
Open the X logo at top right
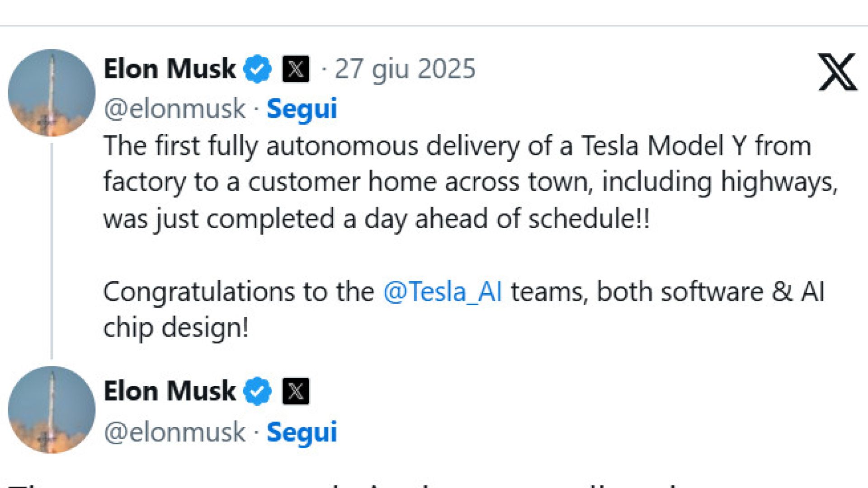click(837, 72)
